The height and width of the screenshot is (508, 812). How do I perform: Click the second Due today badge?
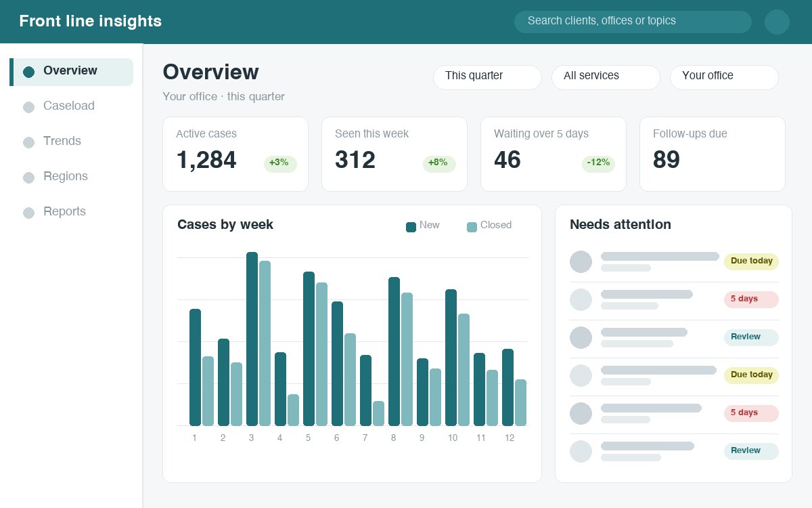pos(751,375)
